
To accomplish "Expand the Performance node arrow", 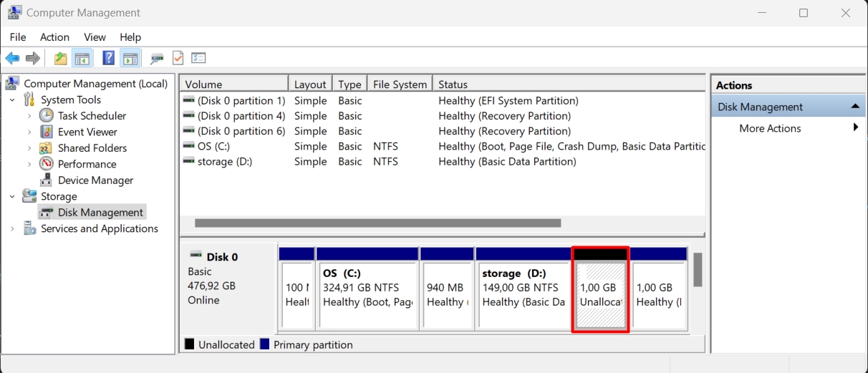I will pos(29,164).
